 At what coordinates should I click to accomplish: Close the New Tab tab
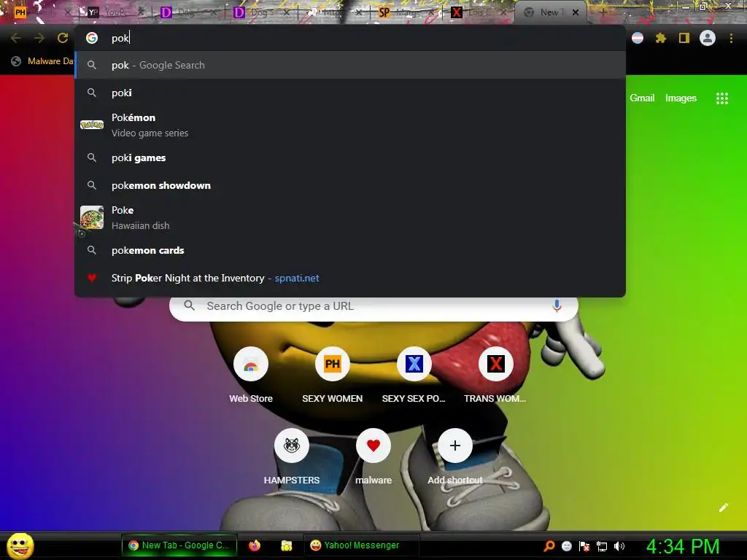576,12
